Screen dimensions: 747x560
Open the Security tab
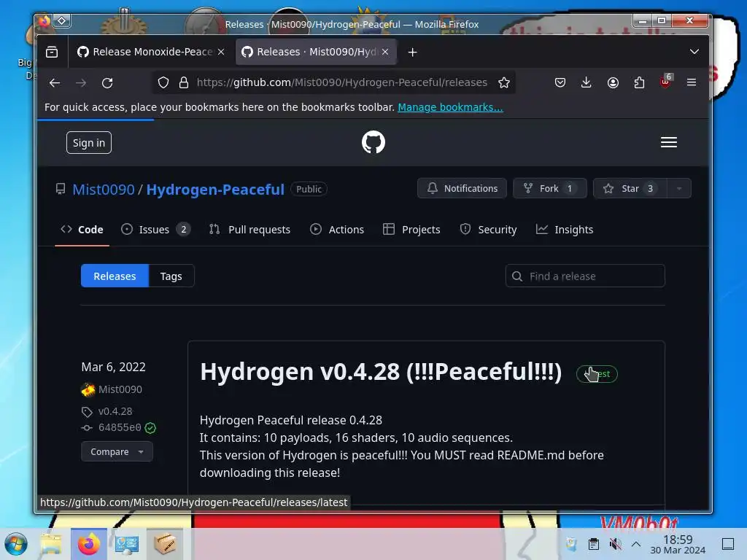coord(488,230)
